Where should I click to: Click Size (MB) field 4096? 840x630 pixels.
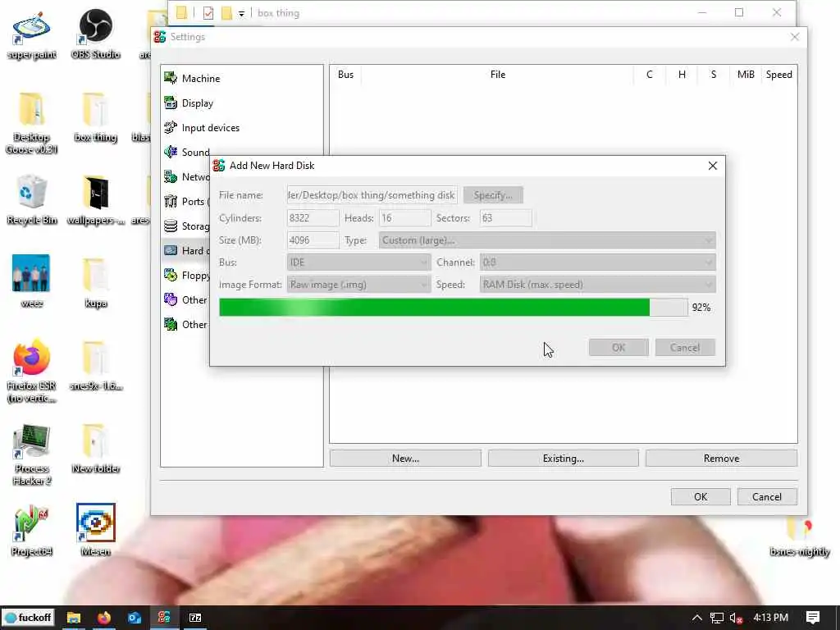pyautogui.click(x=313, y=240)
